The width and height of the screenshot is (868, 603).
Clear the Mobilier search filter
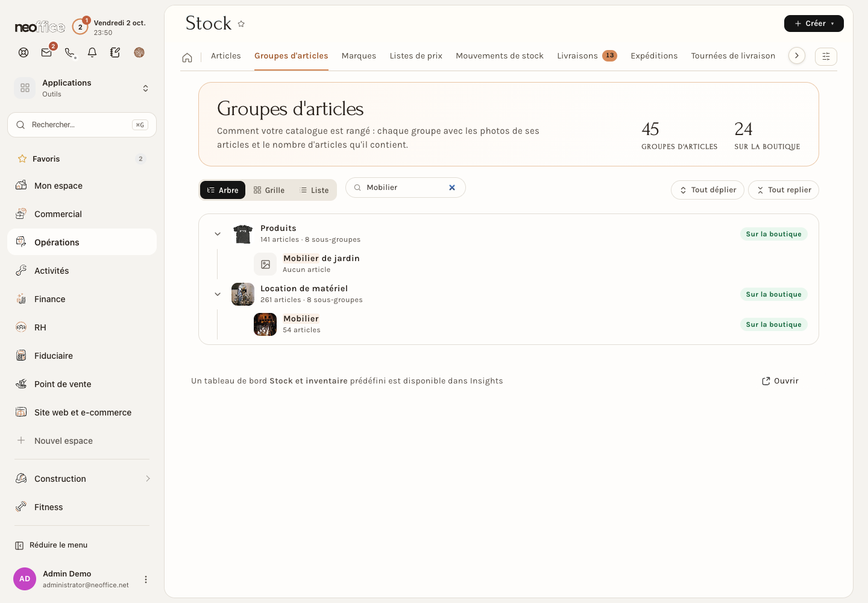(452, 188)
